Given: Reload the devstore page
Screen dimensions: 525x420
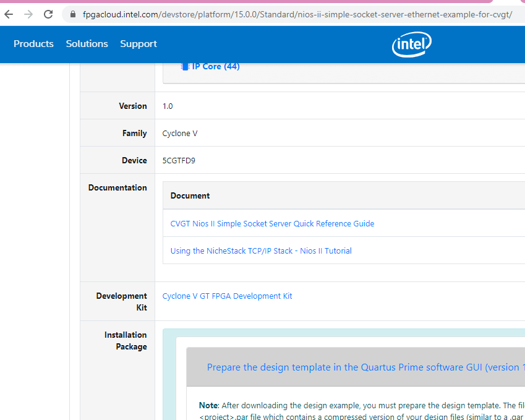Looking at the screenshot, I should pyautogui.click(x=48, y=14).
